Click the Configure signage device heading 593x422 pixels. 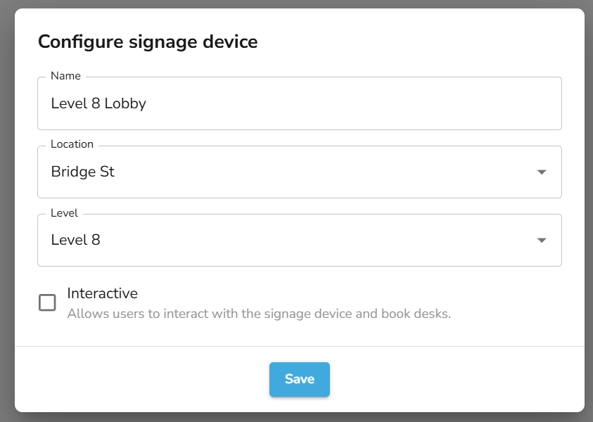click(x=148, y=42)
